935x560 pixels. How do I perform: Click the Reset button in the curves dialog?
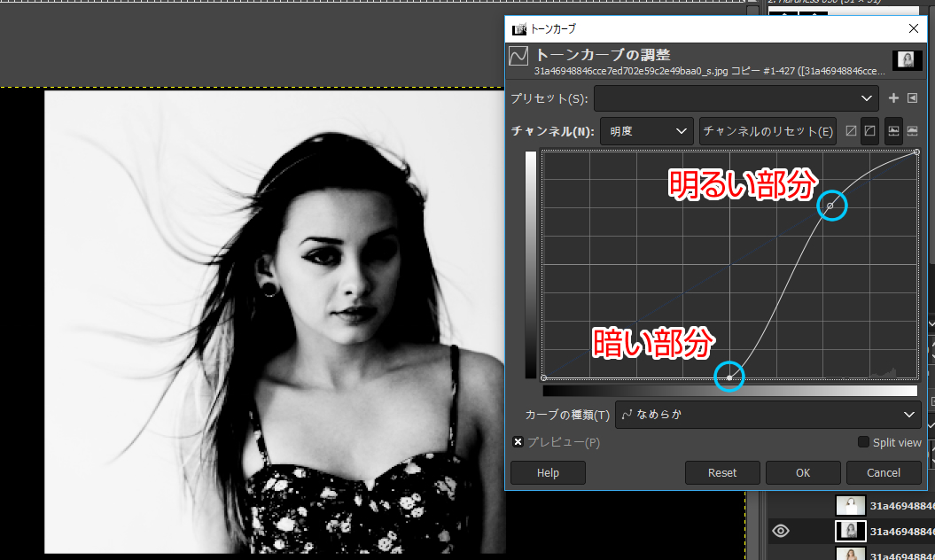point(722,473)
